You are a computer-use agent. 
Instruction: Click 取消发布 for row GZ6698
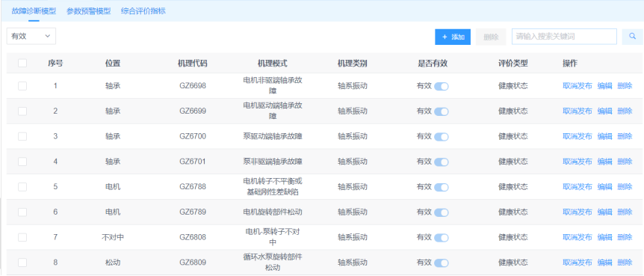pyautogui.click(x=577, y=86)
